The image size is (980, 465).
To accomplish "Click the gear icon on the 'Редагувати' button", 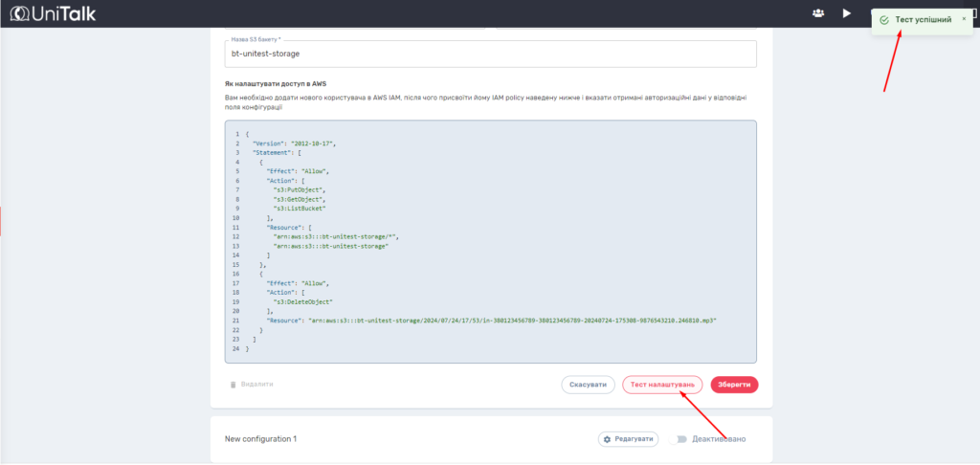I will click(x=609, y=439).
